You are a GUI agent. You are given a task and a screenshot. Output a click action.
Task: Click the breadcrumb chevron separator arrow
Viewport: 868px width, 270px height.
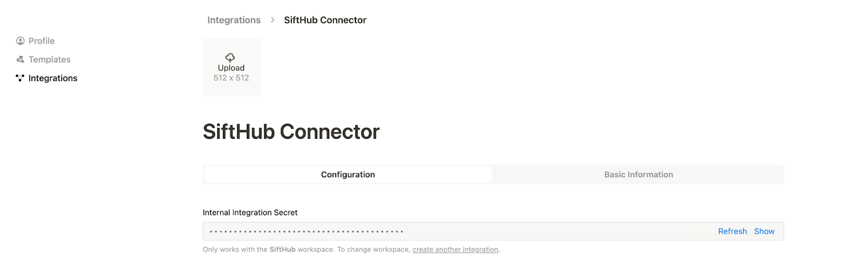pyautogui.click(x=272, y=20)
